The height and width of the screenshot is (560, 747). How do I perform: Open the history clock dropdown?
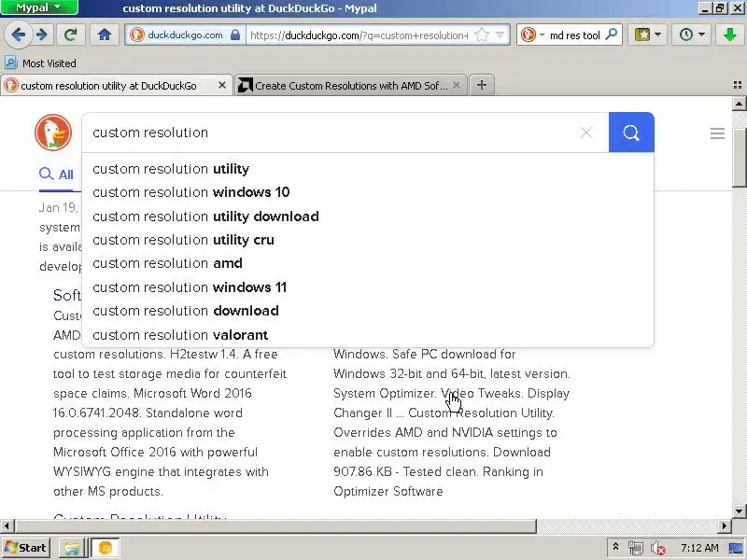click(692, 35)
